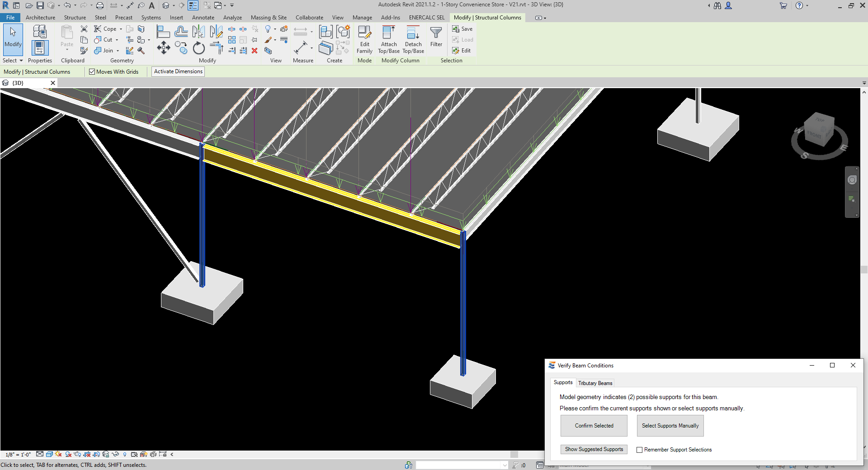
Task: Enable Remember Support Selections checkbox
Action: (639, 450)
